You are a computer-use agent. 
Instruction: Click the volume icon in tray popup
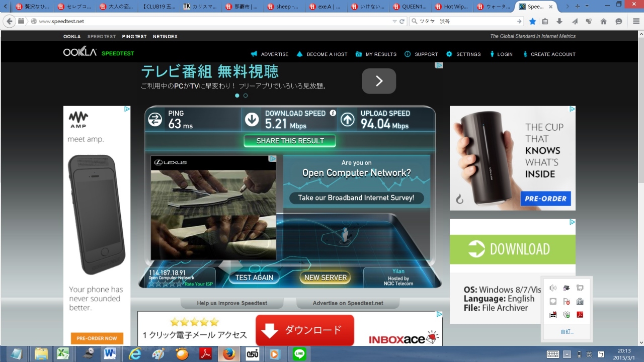553,288
